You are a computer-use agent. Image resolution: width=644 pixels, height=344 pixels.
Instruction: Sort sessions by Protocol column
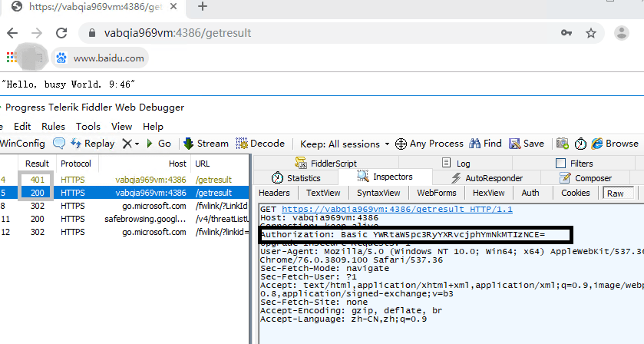pyautogui.click(x=76, y=164)
